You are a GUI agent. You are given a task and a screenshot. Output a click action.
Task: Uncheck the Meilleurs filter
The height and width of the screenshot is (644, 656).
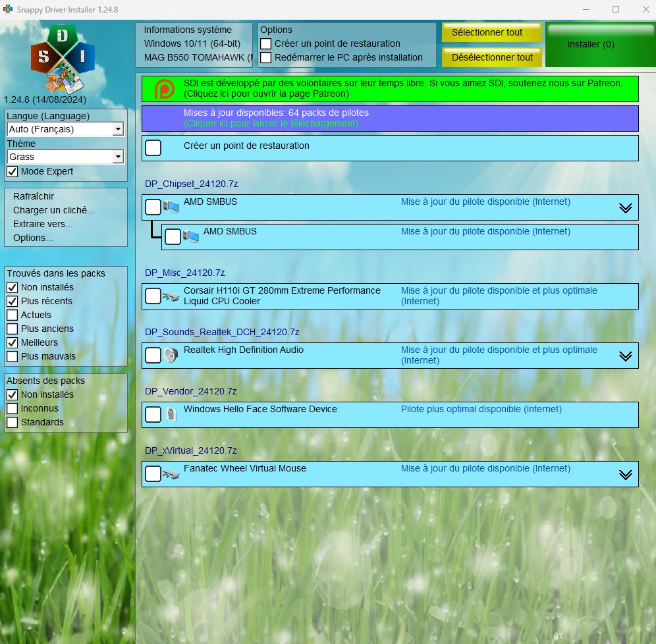12,342
